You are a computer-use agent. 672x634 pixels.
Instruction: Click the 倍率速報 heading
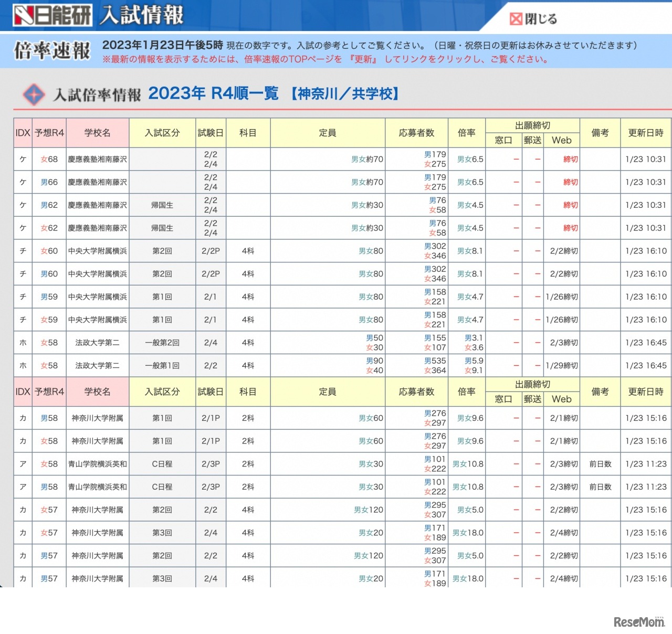[52, 51]
